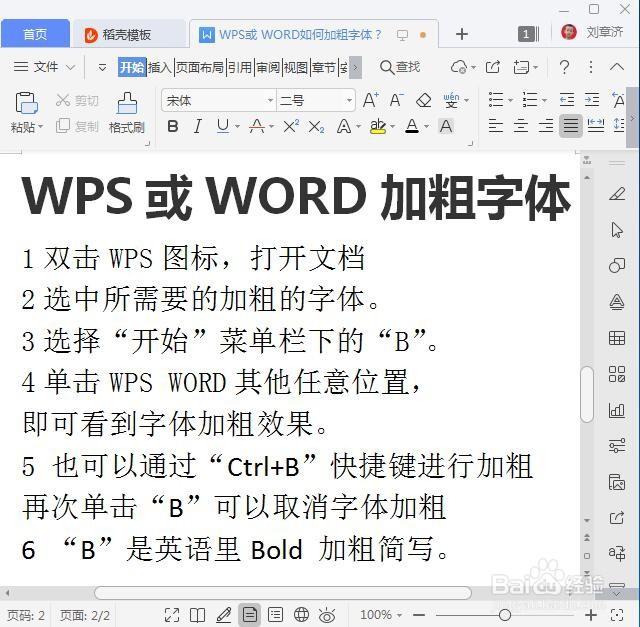This screenshot has height=627, width=640.
Task: Open font color dropdown arrow
Action: click(427, 127)
